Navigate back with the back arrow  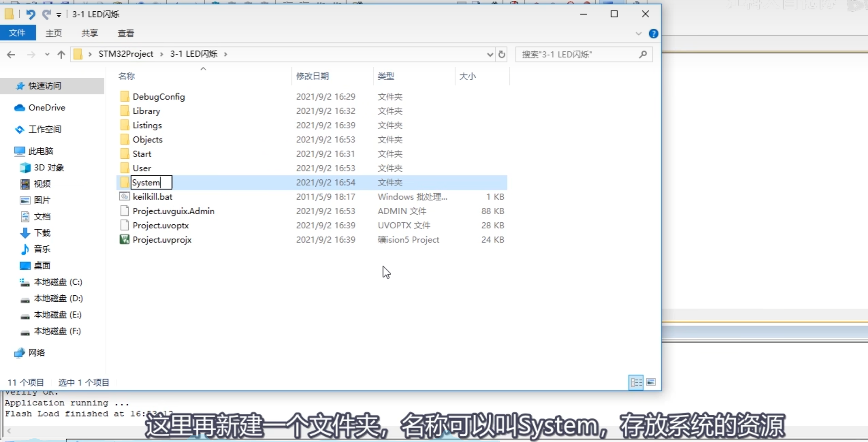tap(11, 54)
